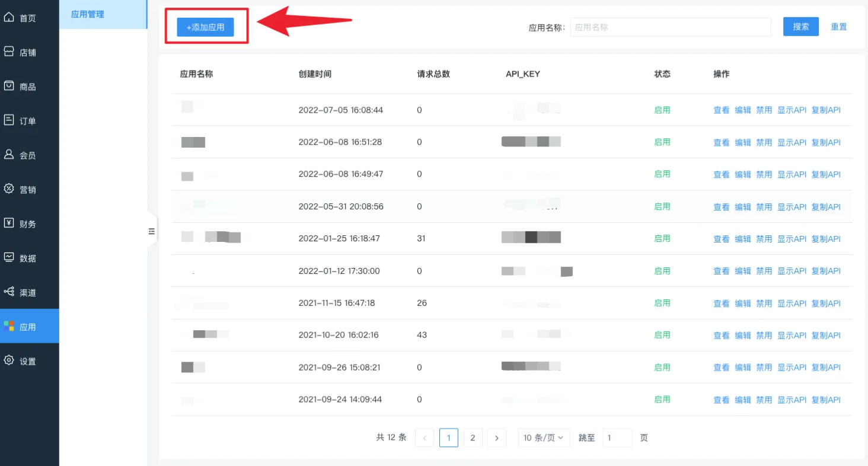Viewport: 868px width, 466px height.
Task: Open the settings (设置) gear icon
Action: coord(9,361)
